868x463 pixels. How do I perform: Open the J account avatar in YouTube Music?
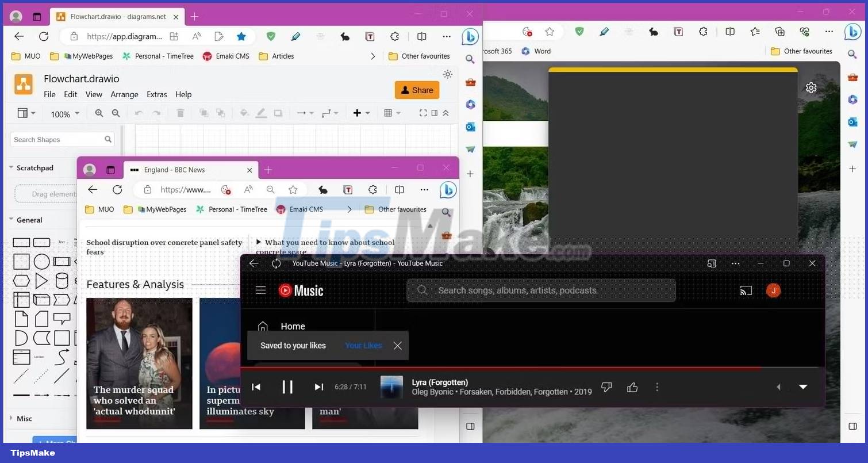pyautogui.click(x=773, y=290)
